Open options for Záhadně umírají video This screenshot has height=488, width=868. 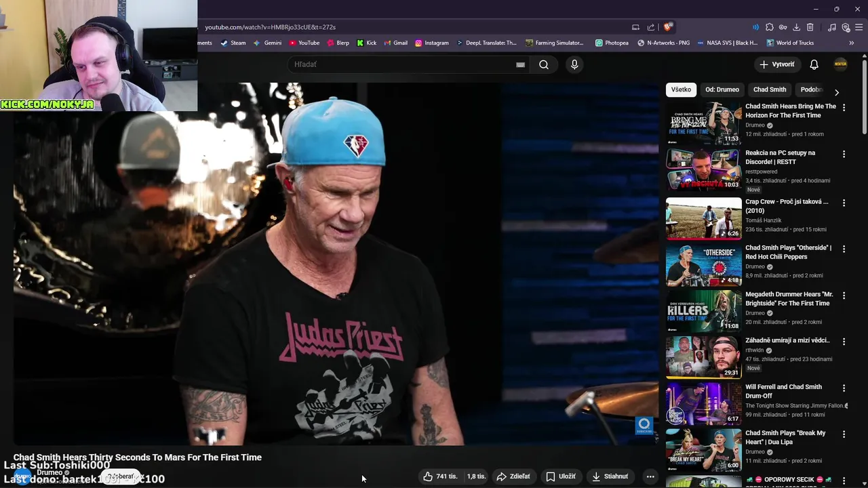pyautogui.click(x=844, y=342)
